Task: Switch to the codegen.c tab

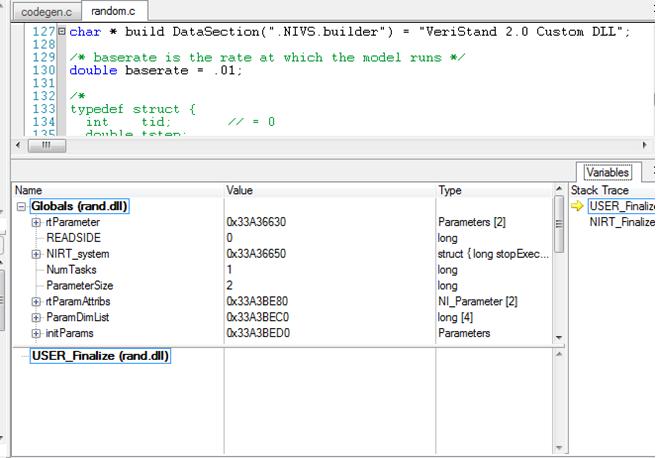Action: [x=46, y=11]
